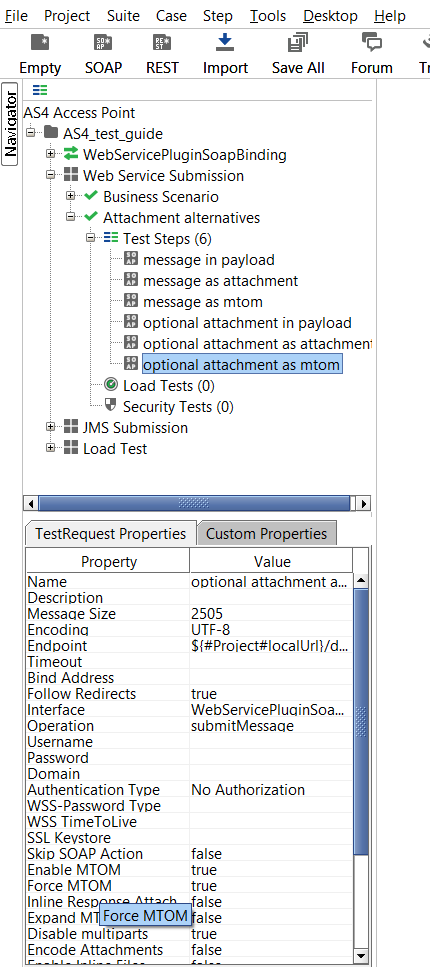Image resolution: width=430 pixels, height=967 pixels.
Task: Click the navigator list view icon
Action: click(x=40, y=90)
